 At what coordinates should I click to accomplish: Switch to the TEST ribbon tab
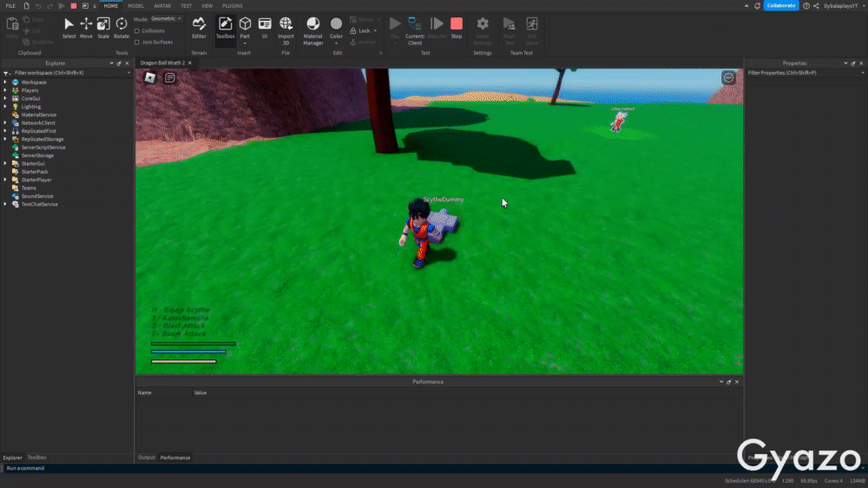[x=186, y=5]
